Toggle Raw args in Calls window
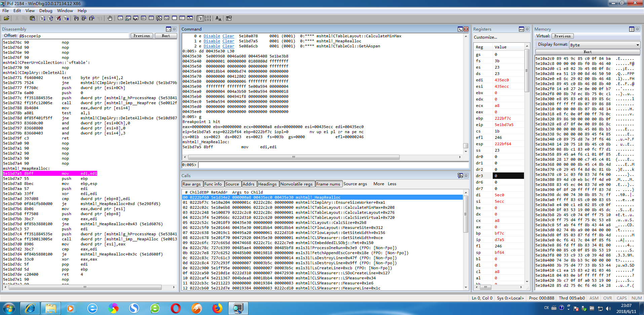The image size is (644, 315). pos(192,184)
